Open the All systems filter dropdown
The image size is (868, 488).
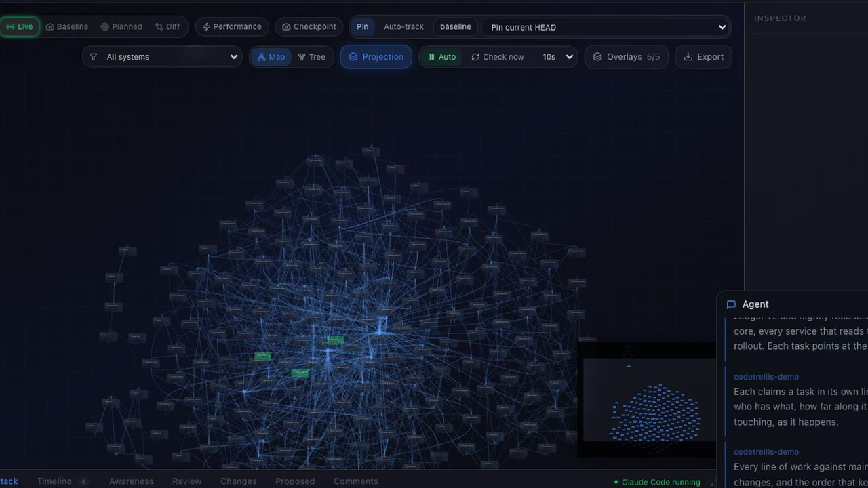click(x=162, y=57)
